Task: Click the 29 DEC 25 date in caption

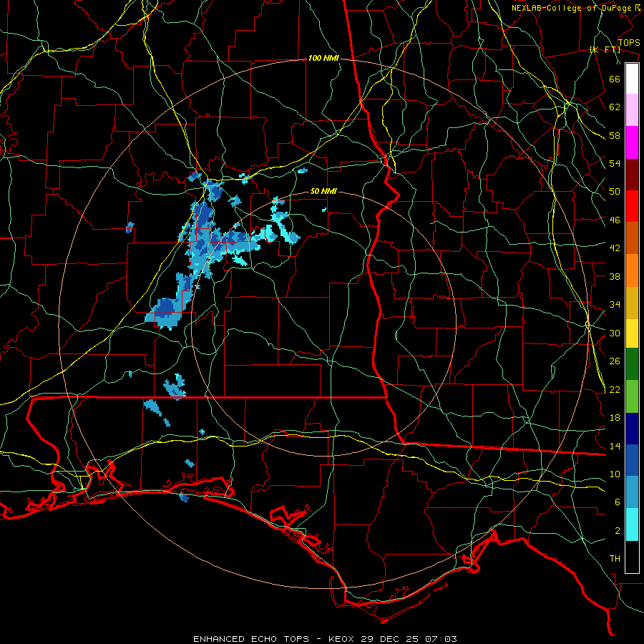Action: tap(390, 639)
